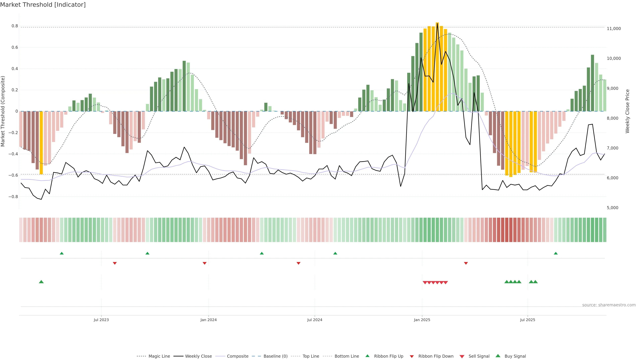This screenshot has width=644, height=362.
Task: Click the last green ribbon flip up marker after Jul 2025
Action: coord(555,253)
